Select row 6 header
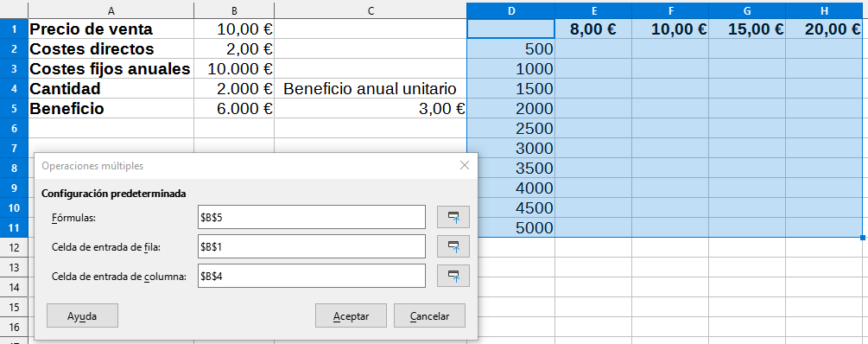The image size is (868, 344). pos(14,129)
